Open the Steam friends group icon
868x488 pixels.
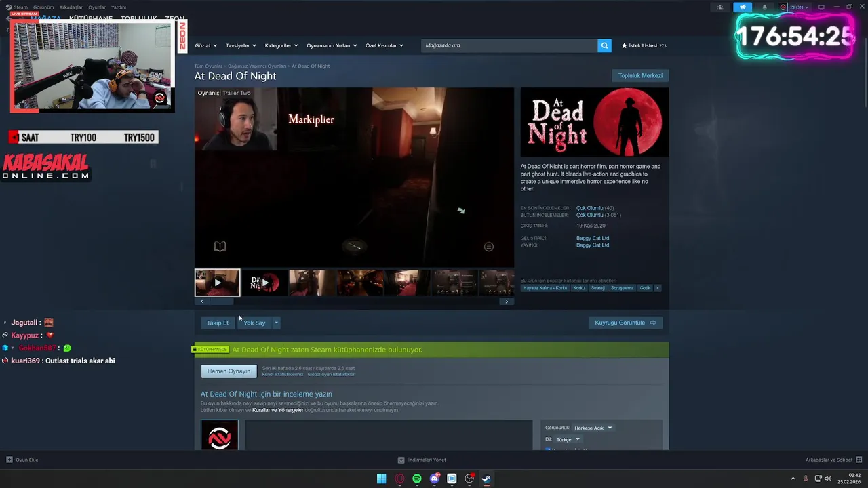tap(720, 7)
